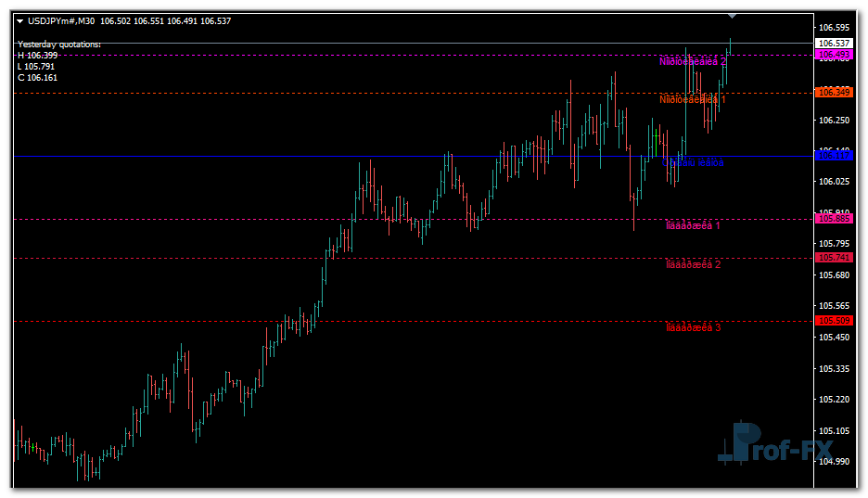Click the red 105.741 price tag

point(834,258)
